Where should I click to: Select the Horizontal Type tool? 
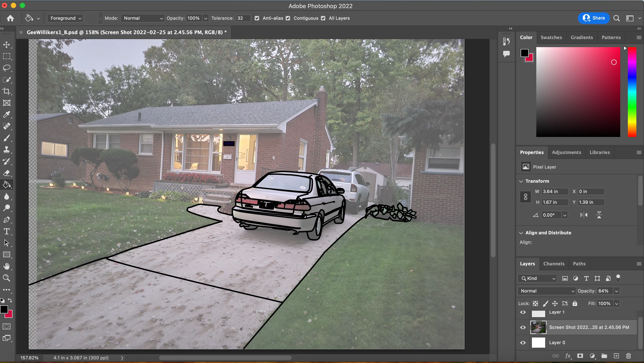[7, 231]
